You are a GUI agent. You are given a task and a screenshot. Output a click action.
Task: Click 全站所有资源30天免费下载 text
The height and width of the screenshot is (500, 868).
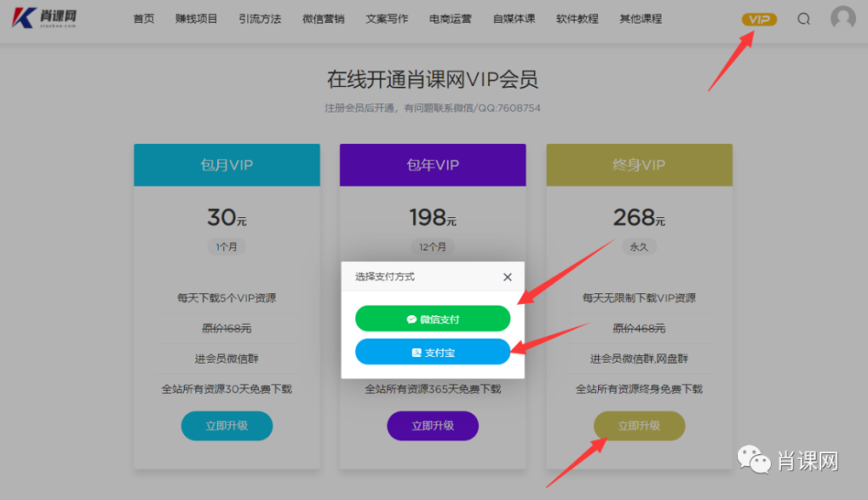coord(227,389)
